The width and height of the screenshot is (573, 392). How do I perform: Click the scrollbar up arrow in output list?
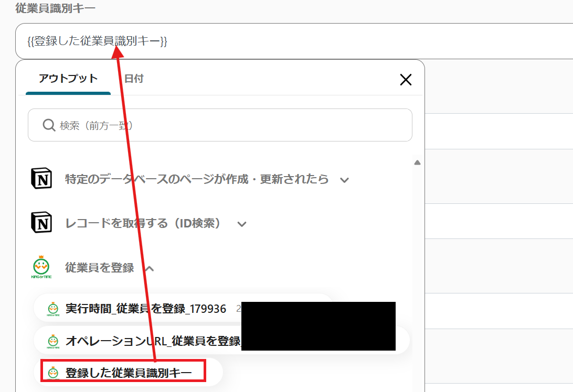tap(417, 162)
